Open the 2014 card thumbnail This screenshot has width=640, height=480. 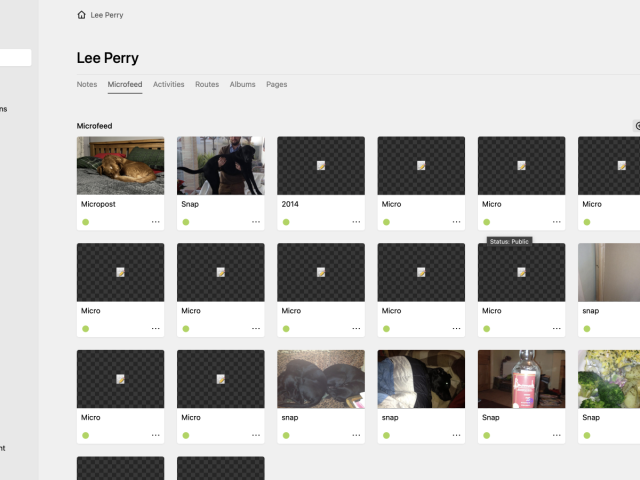(321, 165)
